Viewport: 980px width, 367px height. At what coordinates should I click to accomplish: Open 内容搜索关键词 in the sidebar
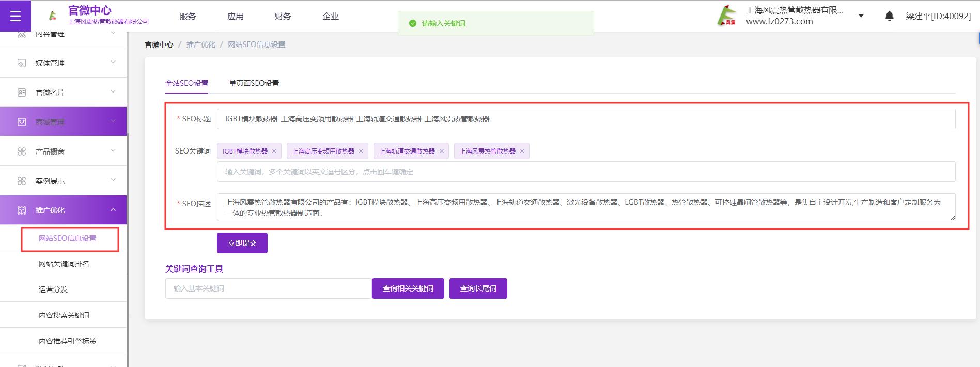pyautogui.click(x=64, y=315)
